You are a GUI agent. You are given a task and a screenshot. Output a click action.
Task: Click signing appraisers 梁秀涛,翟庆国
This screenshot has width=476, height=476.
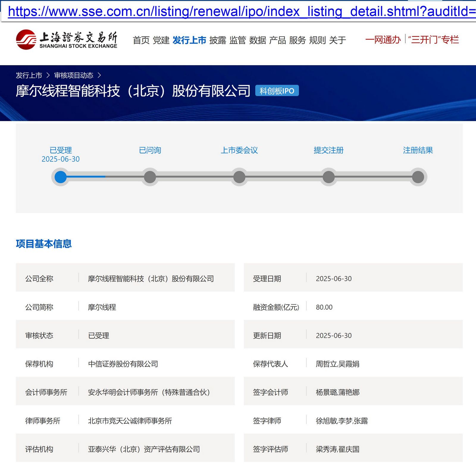(337, 449)
